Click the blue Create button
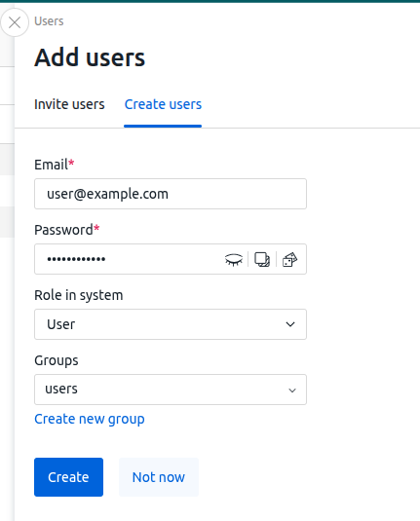 coord(68,477)
